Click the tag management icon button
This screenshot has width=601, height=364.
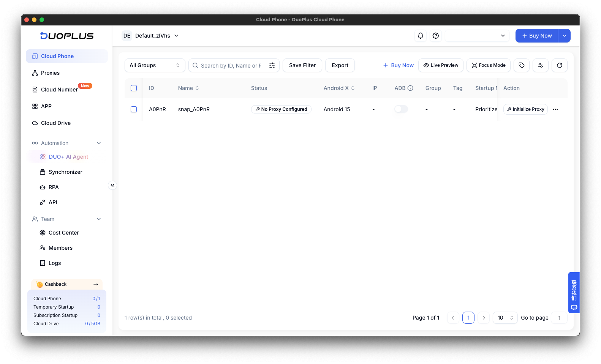click(522, 65)
